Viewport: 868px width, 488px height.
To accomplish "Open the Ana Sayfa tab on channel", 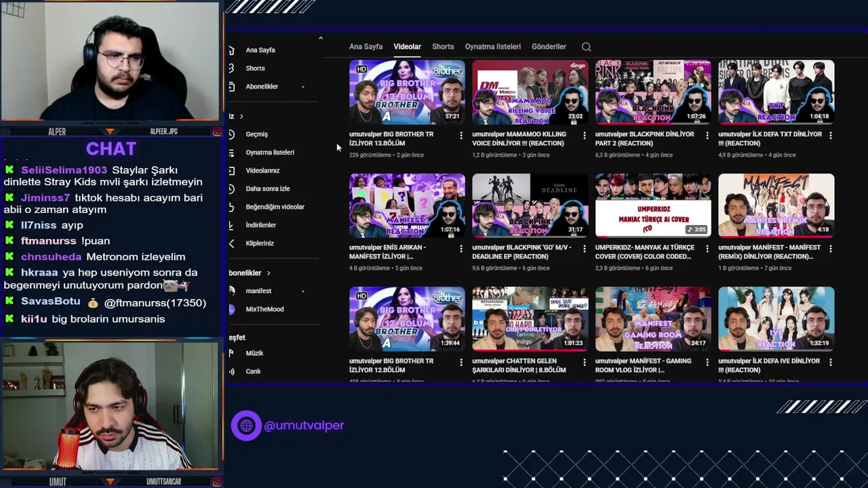I will (366, 47).
